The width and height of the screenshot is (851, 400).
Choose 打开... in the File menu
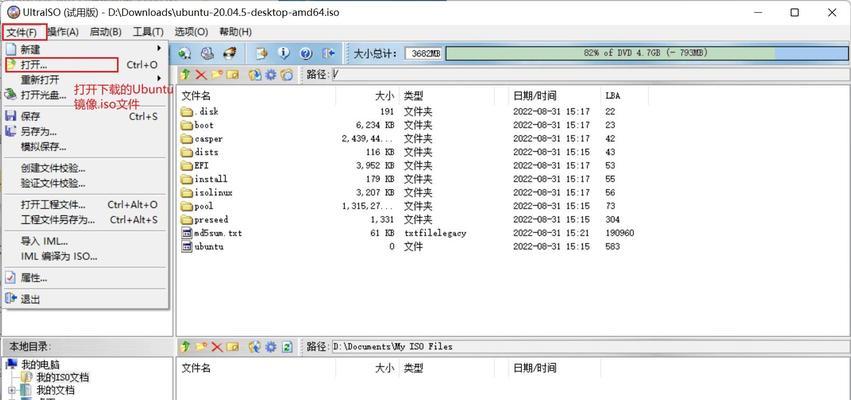coord(85,65)
